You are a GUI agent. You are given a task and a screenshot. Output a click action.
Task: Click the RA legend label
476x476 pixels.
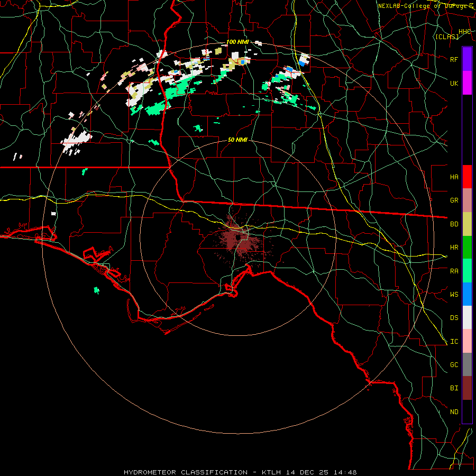[454, 271]
